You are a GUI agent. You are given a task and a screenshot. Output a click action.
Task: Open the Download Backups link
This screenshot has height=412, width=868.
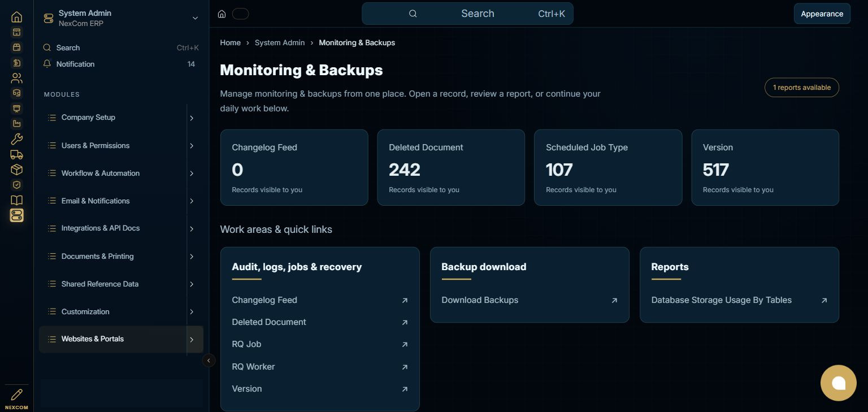(480, 300)
